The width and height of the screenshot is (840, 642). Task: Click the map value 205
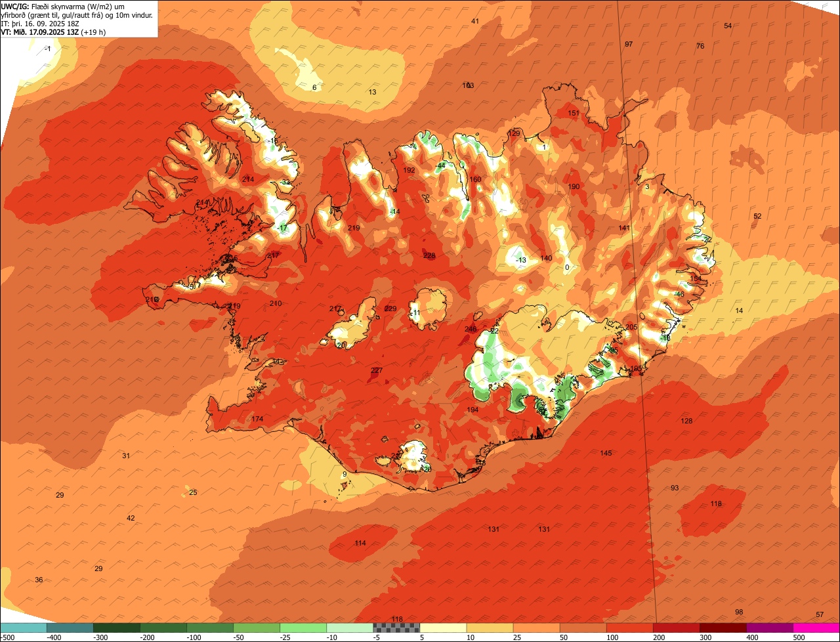632,328
